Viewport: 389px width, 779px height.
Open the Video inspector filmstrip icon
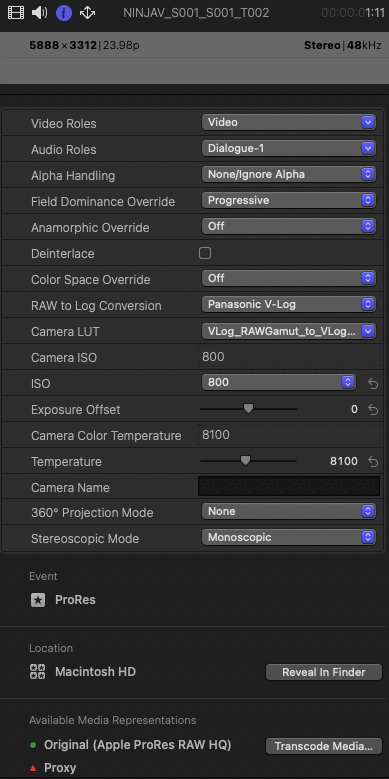16,12
